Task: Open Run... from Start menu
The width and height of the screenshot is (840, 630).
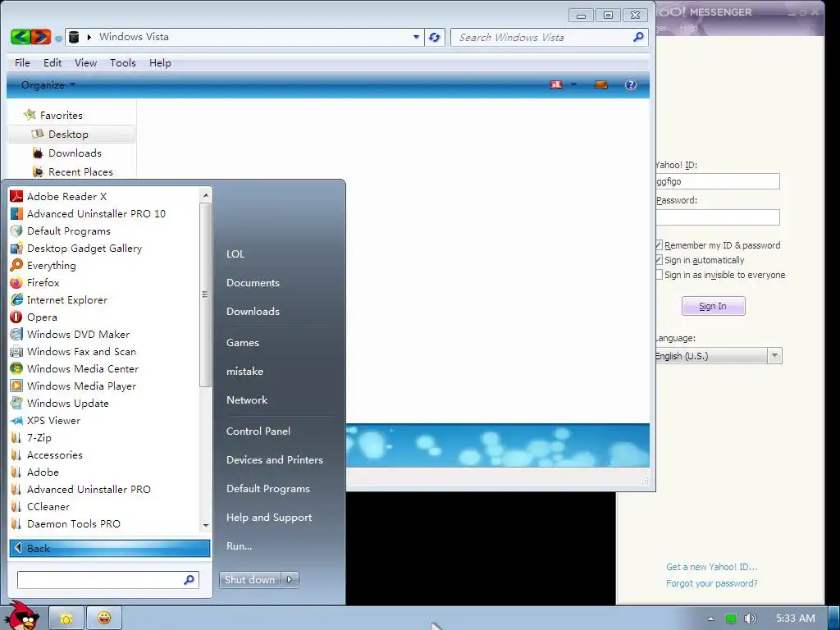Action: click(239, 546)
